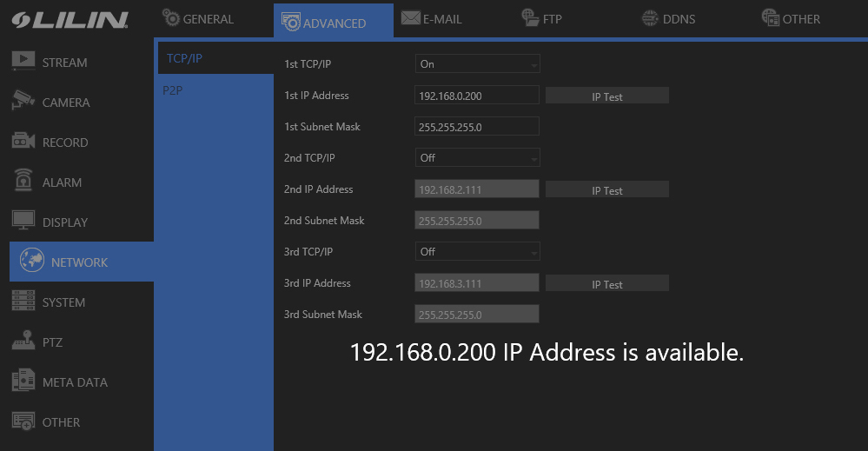Screen dimensions: 868x451
Task: Open the Record section icon
Action: tap(23, 142)
